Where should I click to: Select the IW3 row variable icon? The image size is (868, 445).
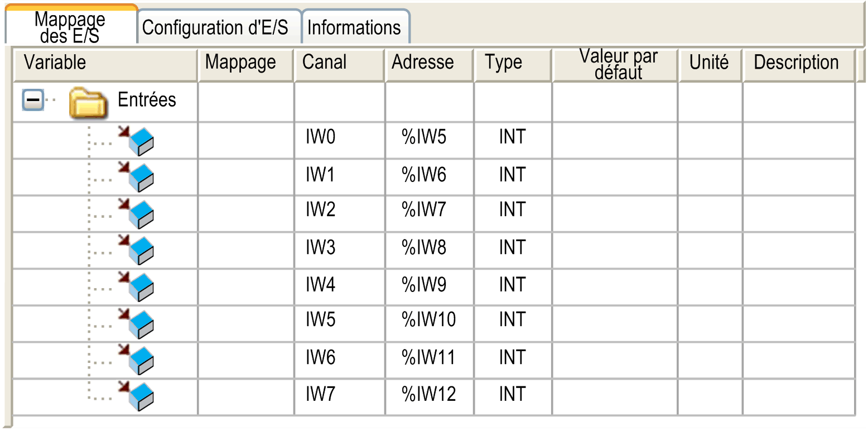136,250
